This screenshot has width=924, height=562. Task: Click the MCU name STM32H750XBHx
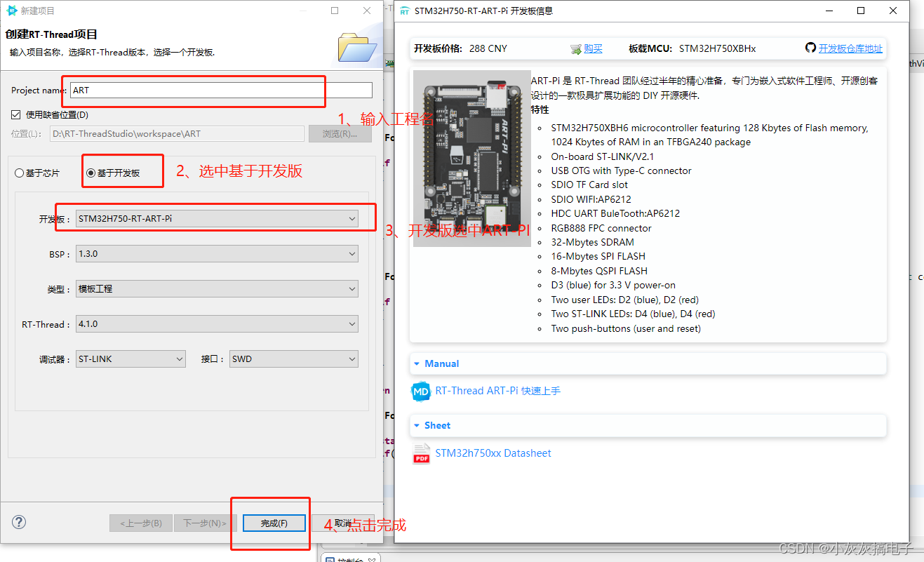[x=718, y=49]
